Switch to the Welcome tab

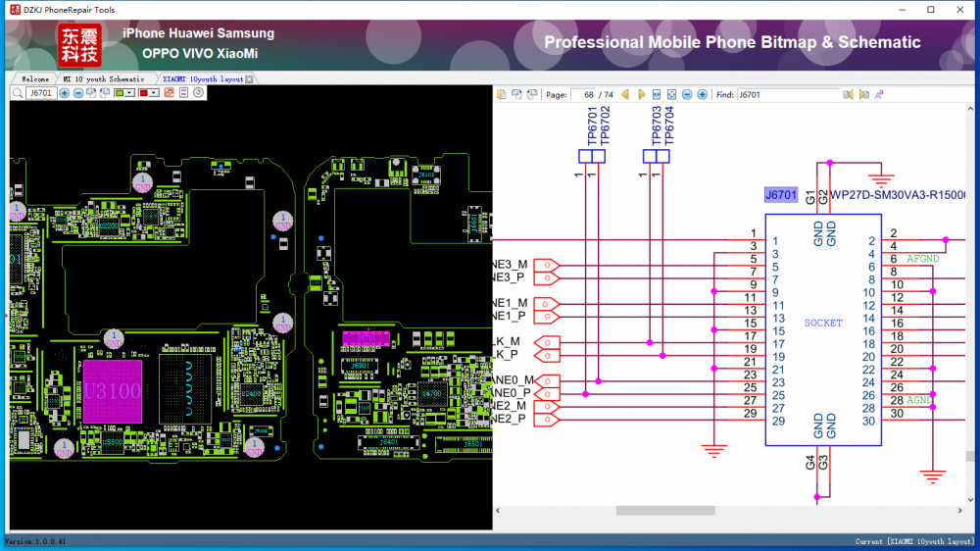[34, 78]
